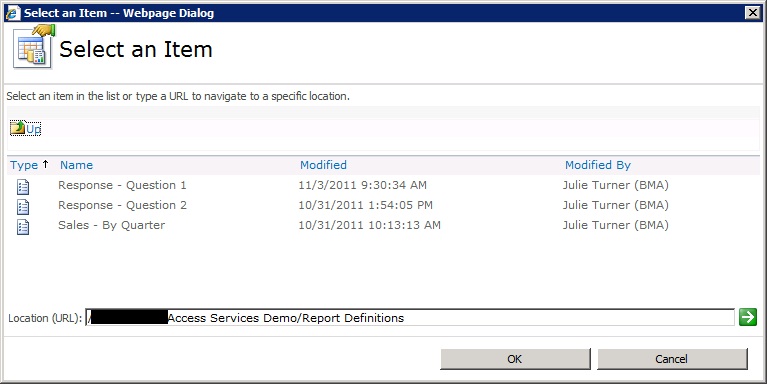Click Julie Turner (BMA) in Question 2 row
767x384 pixels.
615,205
